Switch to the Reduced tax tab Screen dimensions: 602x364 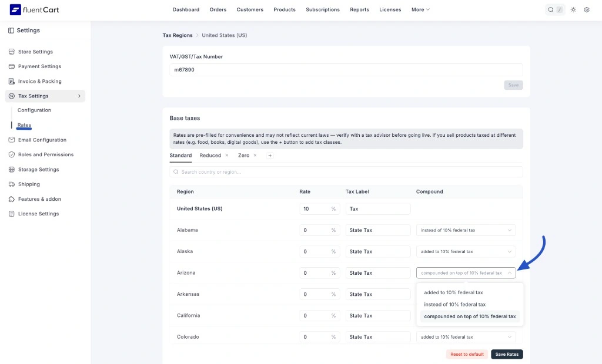210,156
